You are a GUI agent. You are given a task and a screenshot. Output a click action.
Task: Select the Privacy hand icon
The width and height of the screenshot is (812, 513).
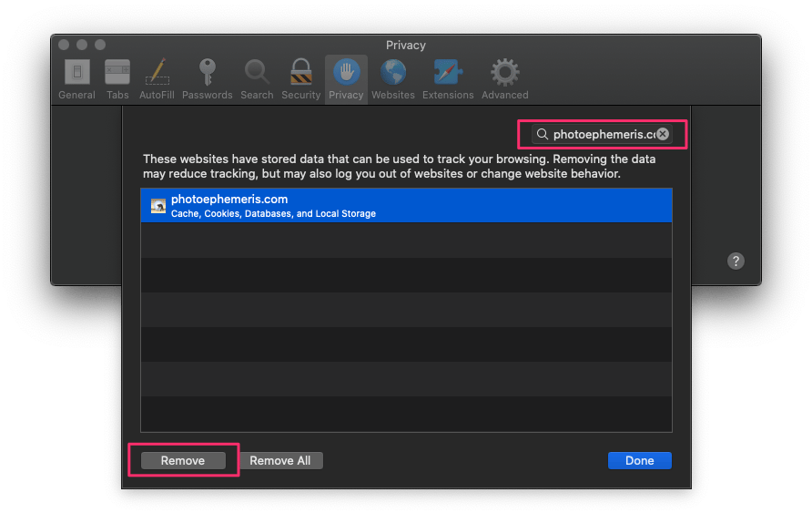tap(346, 71)
